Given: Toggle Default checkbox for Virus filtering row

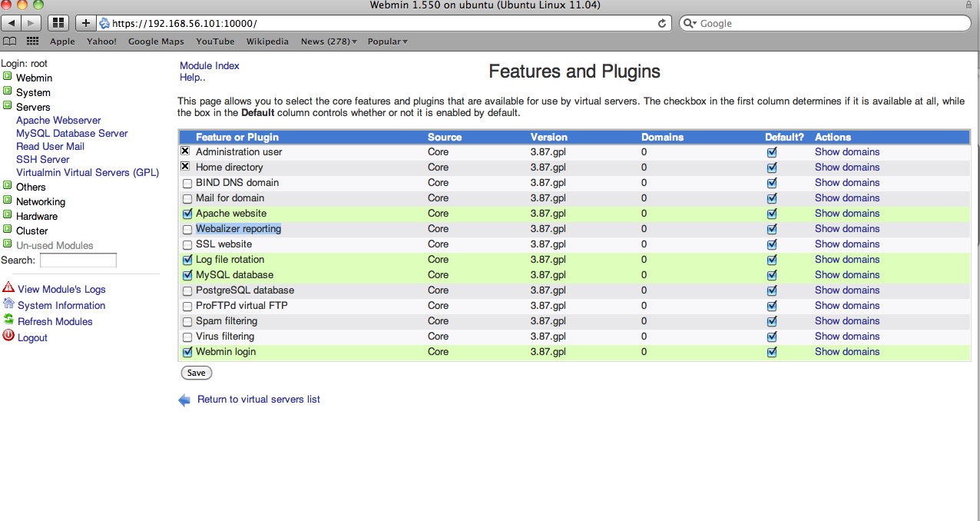Looking at the screenshot, I should coord(772,337).
